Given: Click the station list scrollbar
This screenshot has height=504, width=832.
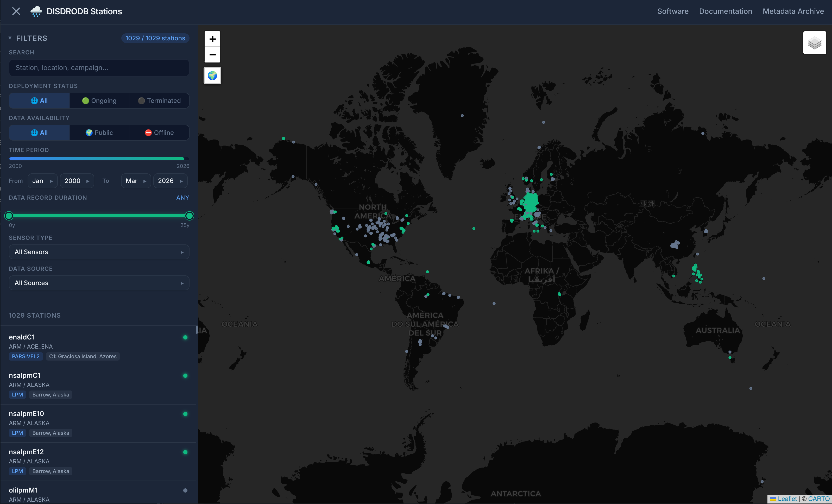Looking at the screenshot, I should 197,330.
